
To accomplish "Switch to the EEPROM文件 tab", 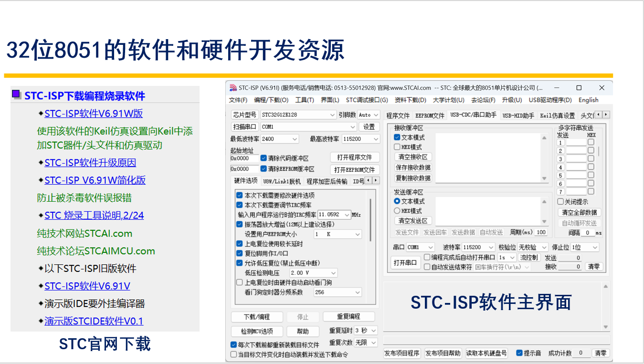I will 430,115.
